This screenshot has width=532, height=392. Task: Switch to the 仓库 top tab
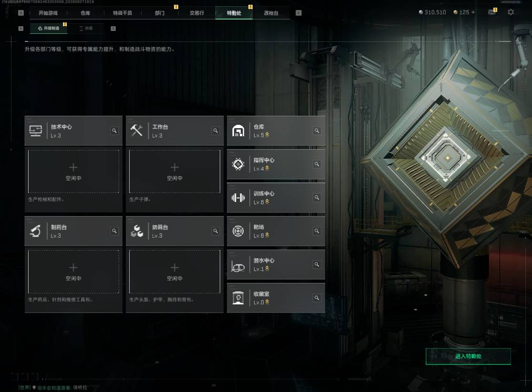(85, 13)
